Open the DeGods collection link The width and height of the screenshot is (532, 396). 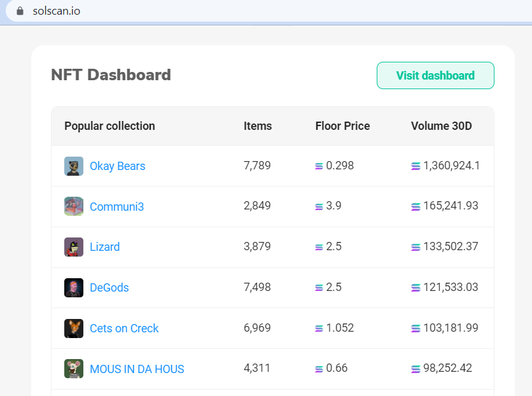click(x=109, y=287)
